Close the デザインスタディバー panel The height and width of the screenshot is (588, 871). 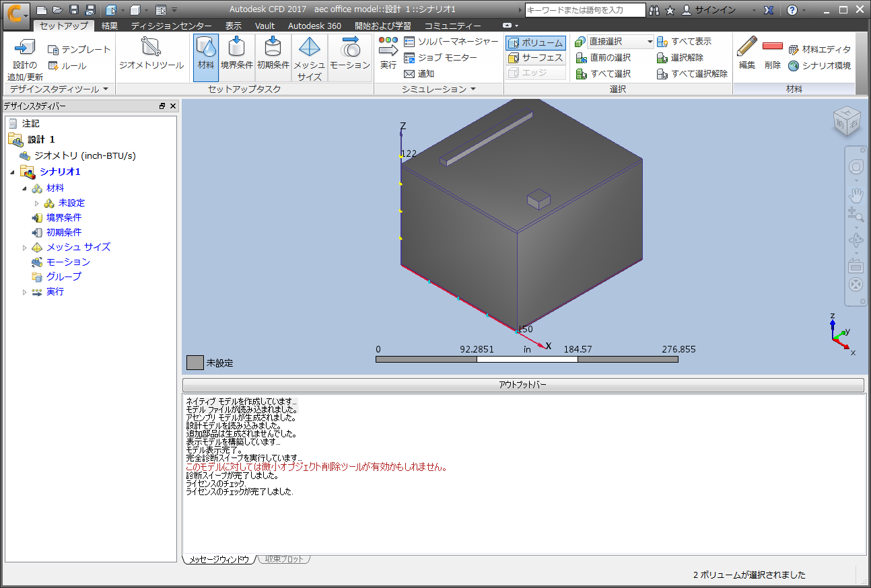(x=173, y=106)
